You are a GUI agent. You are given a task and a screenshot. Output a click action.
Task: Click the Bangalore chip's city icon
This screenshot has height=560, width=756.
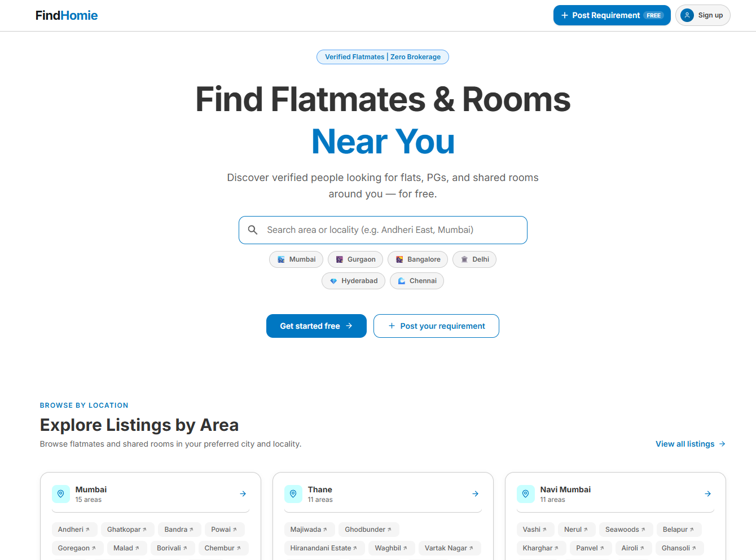click(399, 259)
